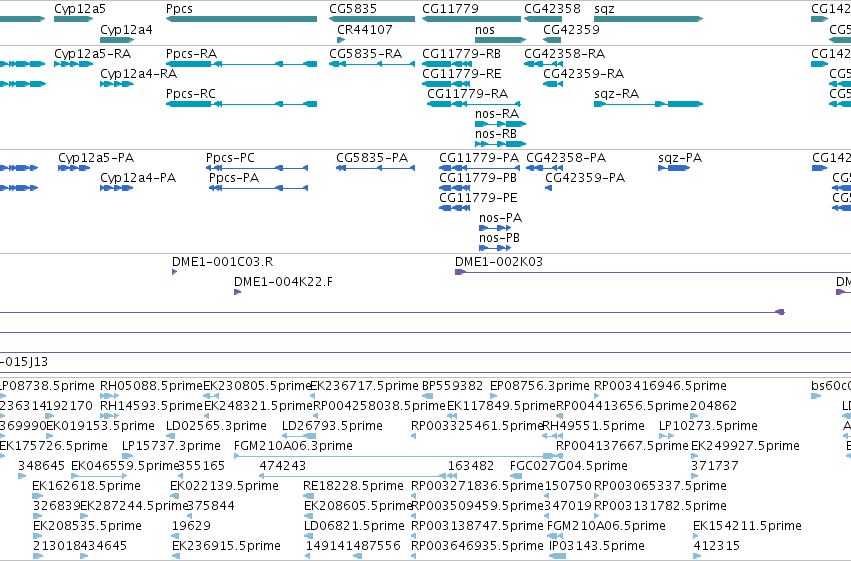Image resolution: width=851 pixels, height=561 pixels.
Task: Click the EK162618.5prime EST label
Action: coord(86,486)
